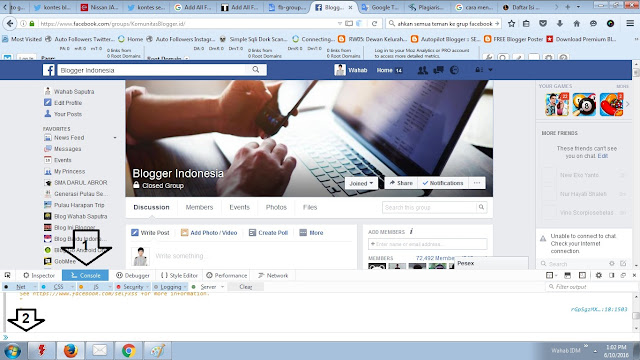Expand the Joined dropdown button
Image resolution: width=640 pixels, height=360 pixels.
tap(361, 183)
